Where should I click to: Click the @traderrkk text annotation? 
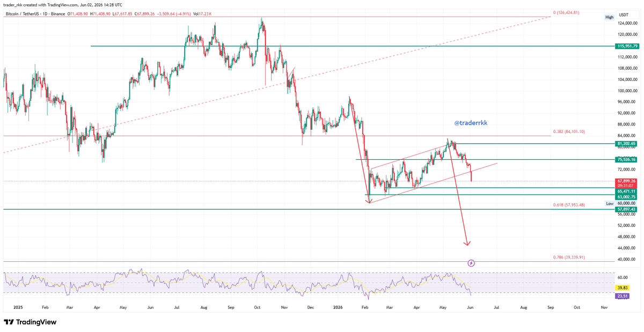click(x=471, y=123)
